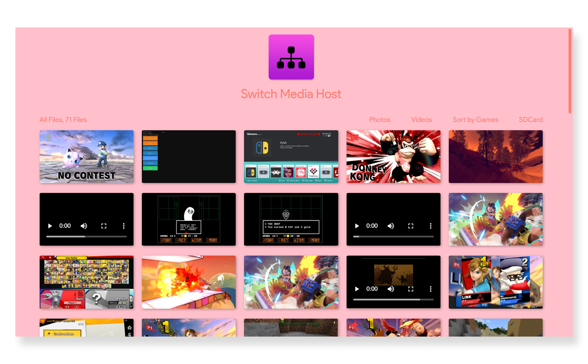Open the Smash brawl screenshot in row two

click(496, 219)
